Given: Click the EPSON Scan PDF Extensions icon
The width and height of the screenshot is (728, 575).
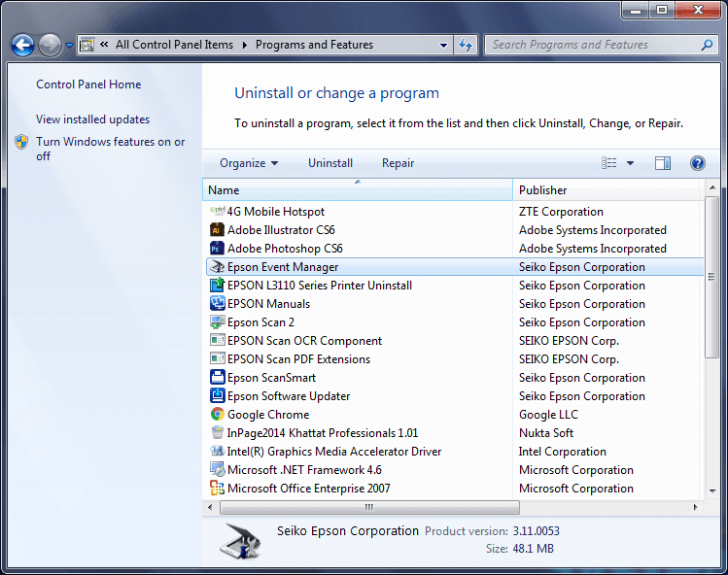Looking at the screenshot, I should (218, 358).
